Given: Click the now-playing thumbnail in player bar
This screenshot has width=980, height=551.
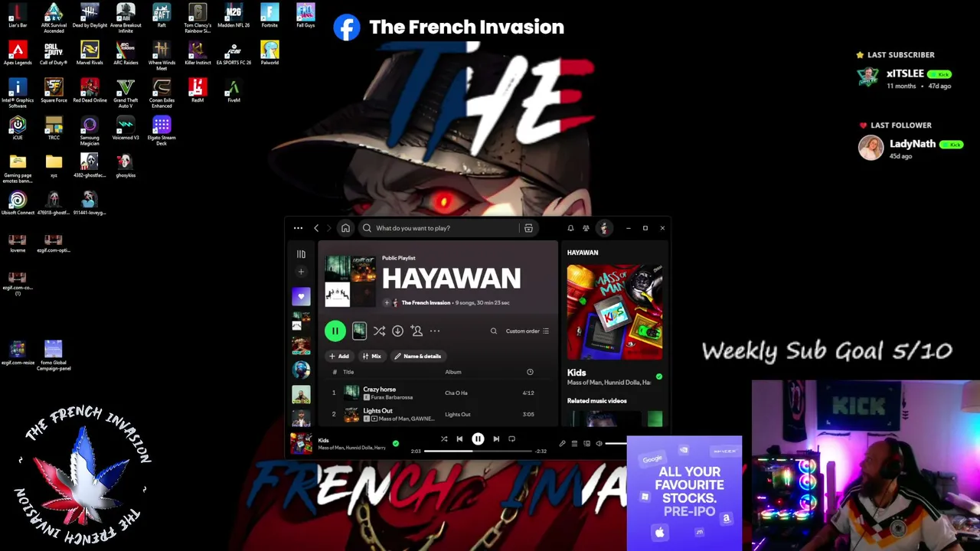Looking at the screenshot, I should pos(301,443).
